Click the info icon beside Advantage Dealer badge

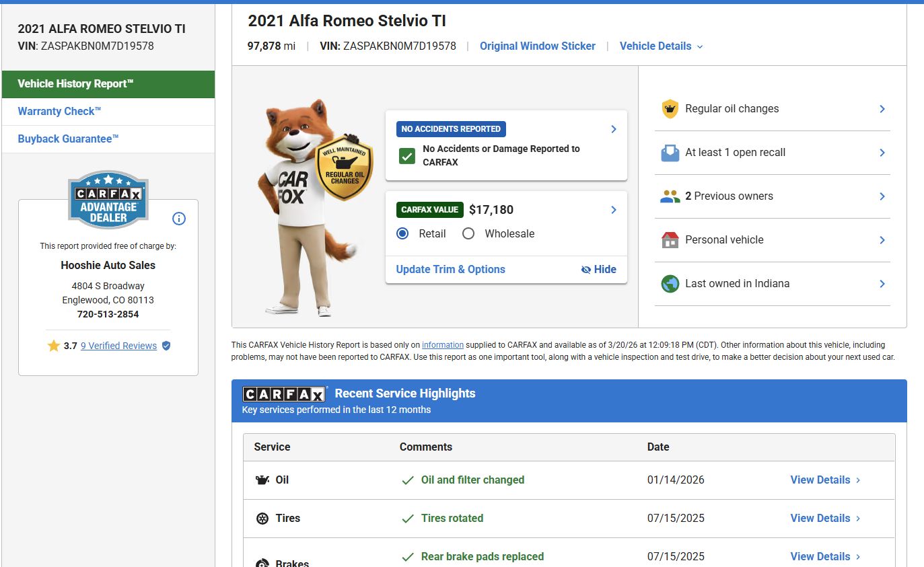pyautogui.click(x=179, y=219)
